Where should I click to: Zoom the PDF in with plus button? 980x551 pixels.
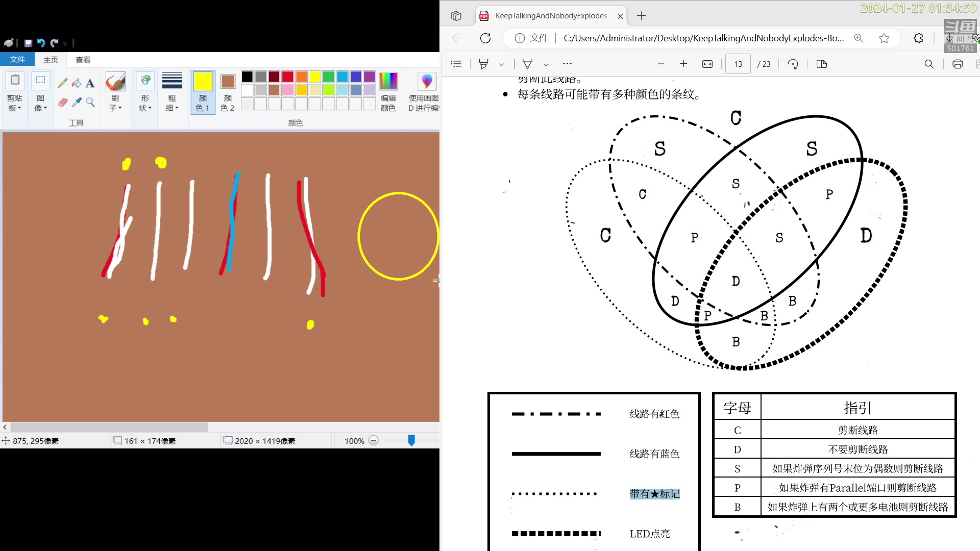[x=683, y=64]
